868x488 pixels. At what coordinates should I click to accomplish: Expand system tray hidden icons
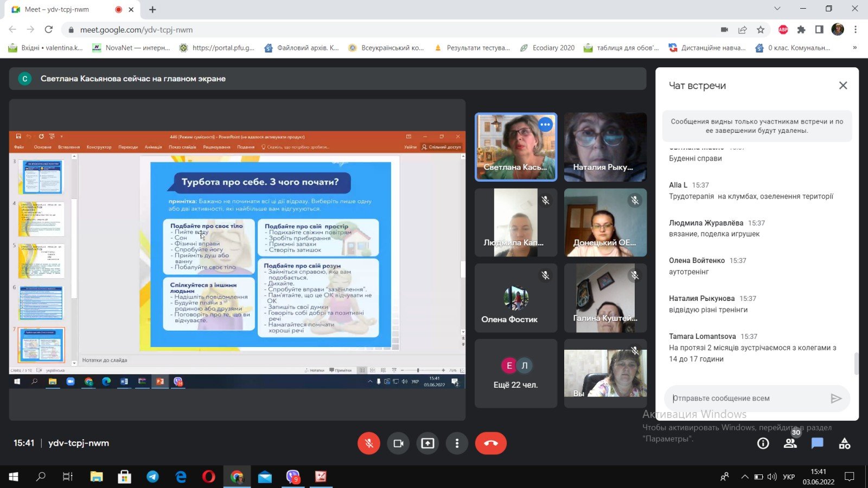coord(744,477)
